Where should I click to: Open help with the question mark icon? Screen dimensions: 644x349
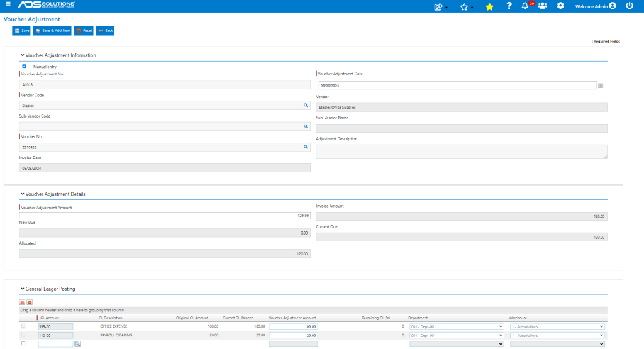pos(509,6)
